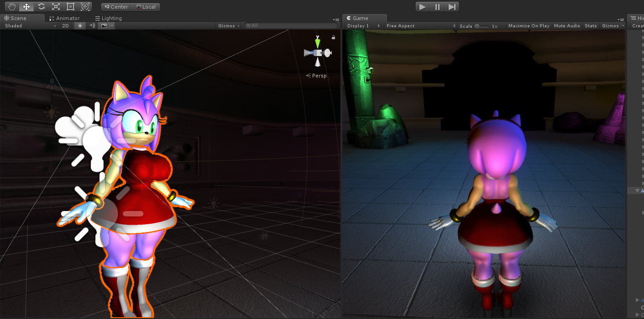Click the Hierarchy Create button

(x=637, y=26)
